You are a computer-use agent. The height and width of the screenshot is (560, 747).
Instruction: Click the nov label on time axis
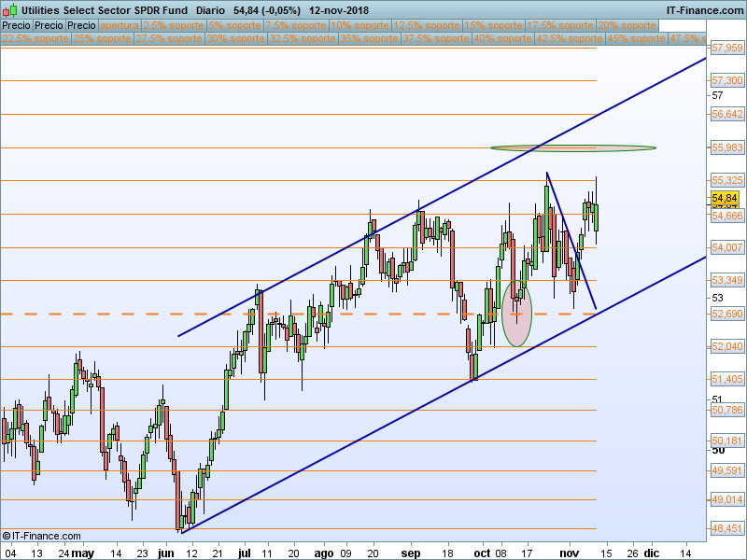pyautogui.click(x=570, y=553)
